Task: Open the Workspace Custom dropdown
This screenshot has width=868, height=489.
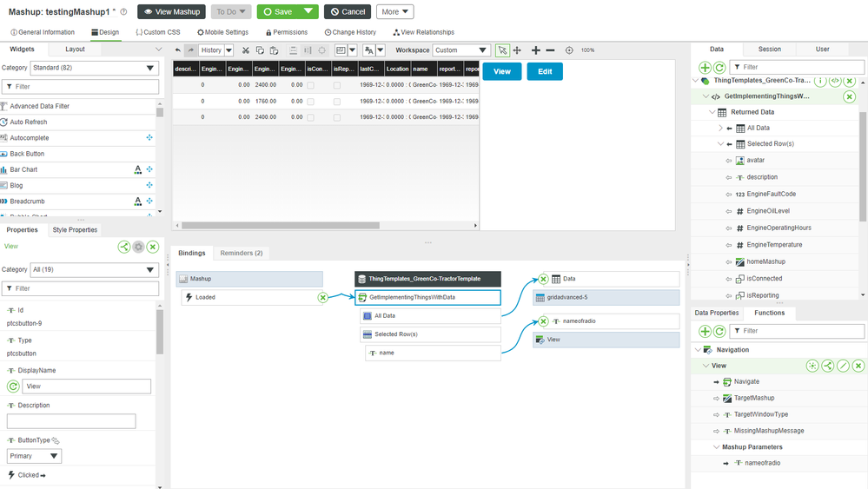Action: pyautogui.click(x=461, y=50)
